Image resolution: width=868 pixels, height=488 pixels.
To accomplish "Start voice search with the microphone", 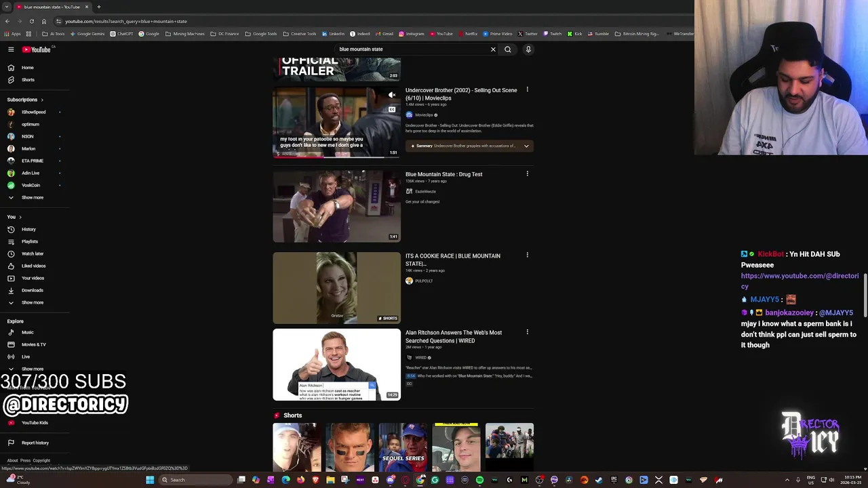I will [x=528, y=49].
